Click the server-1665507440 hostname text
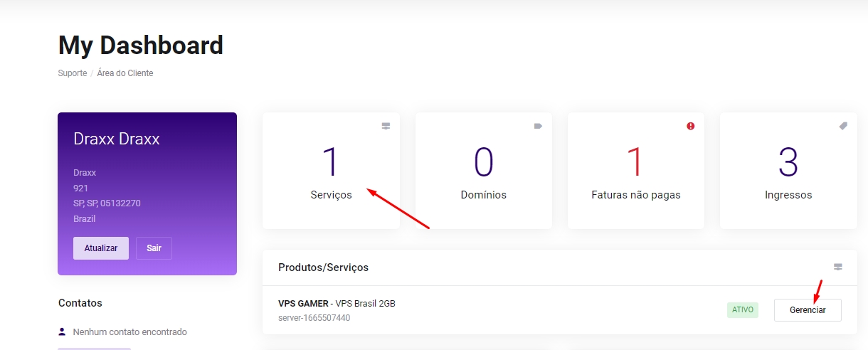 tap(314, 318)
